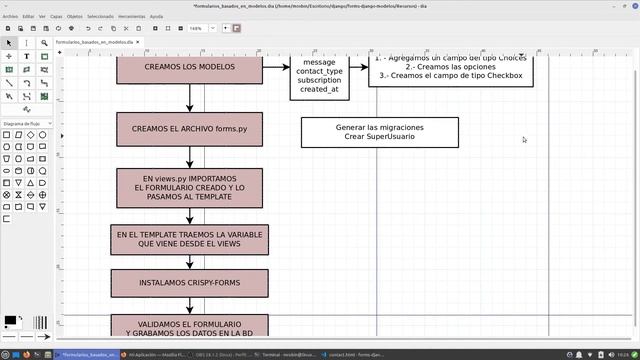Open the Editar menu

(x=28, y=17)
